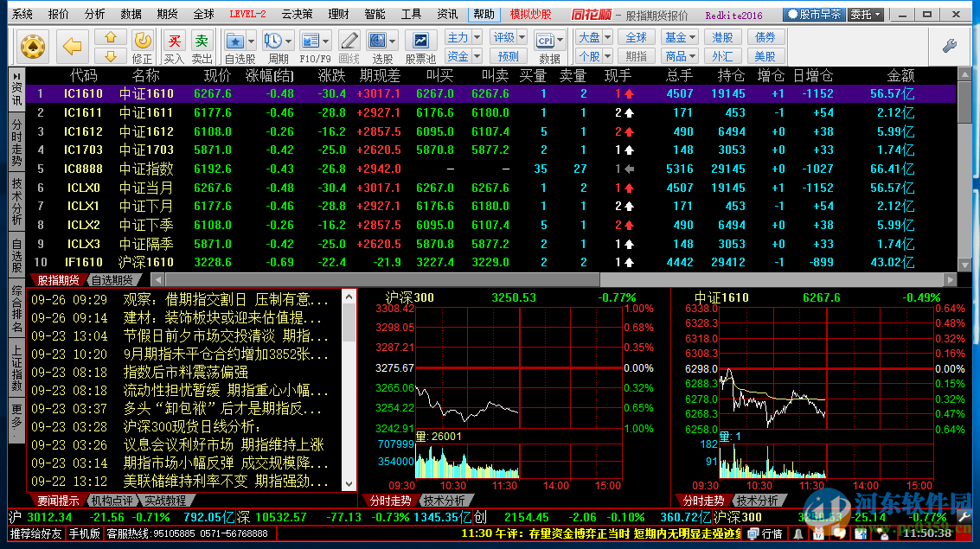Click the yellow back arrow icon
The height and width of the screenshot is (549, 980).
[x=73, y=46]
